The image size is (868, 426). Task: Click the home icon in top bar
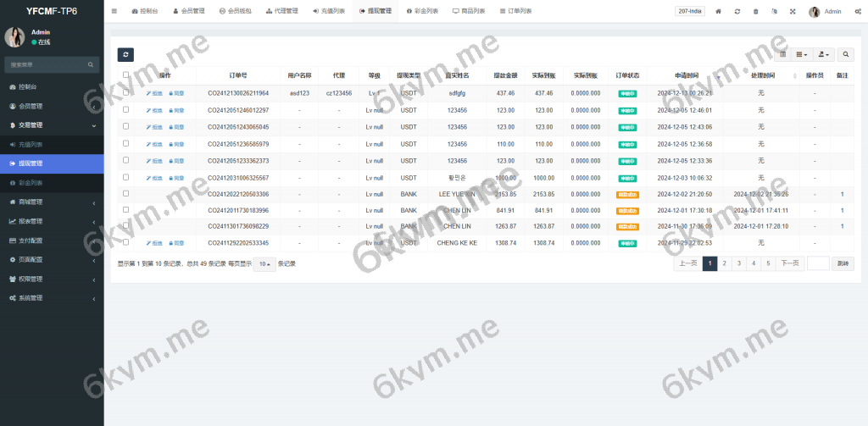719,11
